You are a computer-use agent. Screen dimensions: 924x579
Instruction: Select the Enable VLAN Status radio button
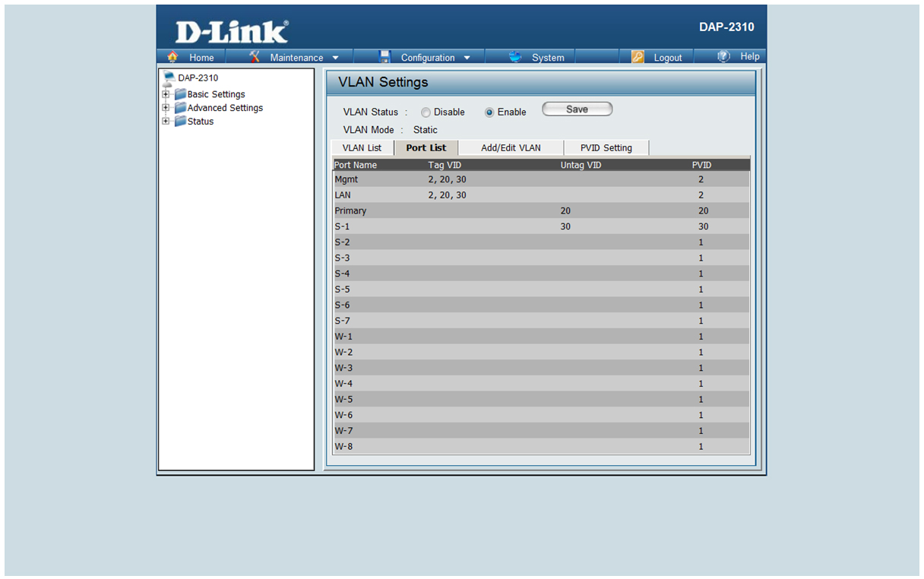point(489,112)
